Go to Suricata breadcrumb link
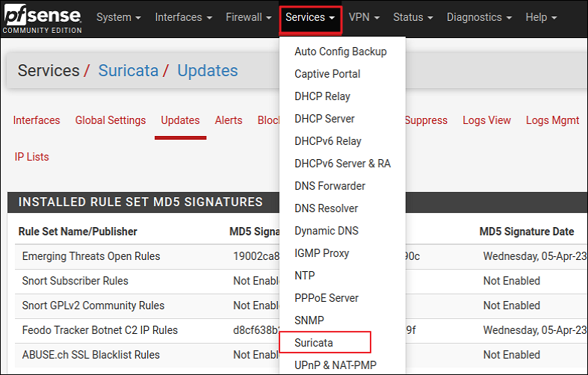588x375 pixels. [x=129, y=70]
